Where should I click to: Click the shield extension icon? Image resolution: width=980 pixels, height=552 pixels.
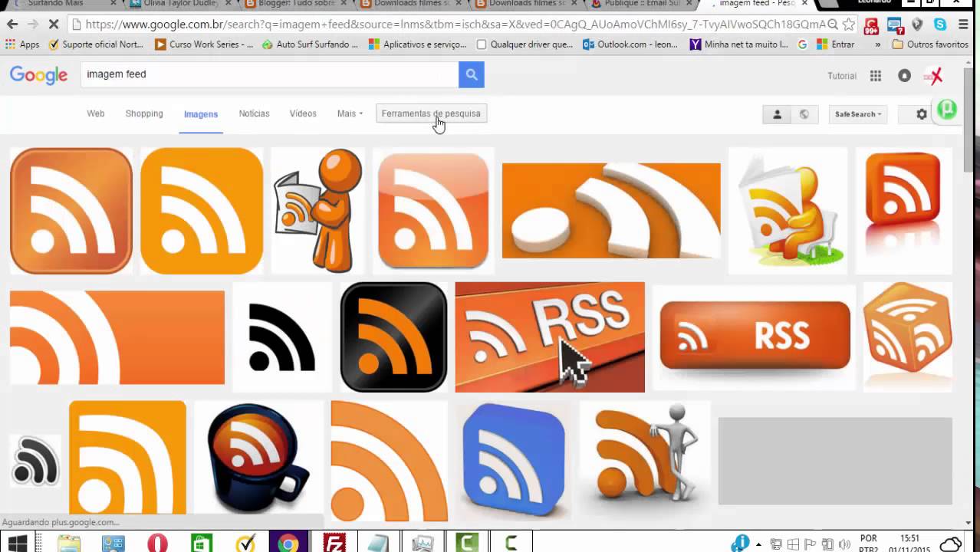click(917, 25)
